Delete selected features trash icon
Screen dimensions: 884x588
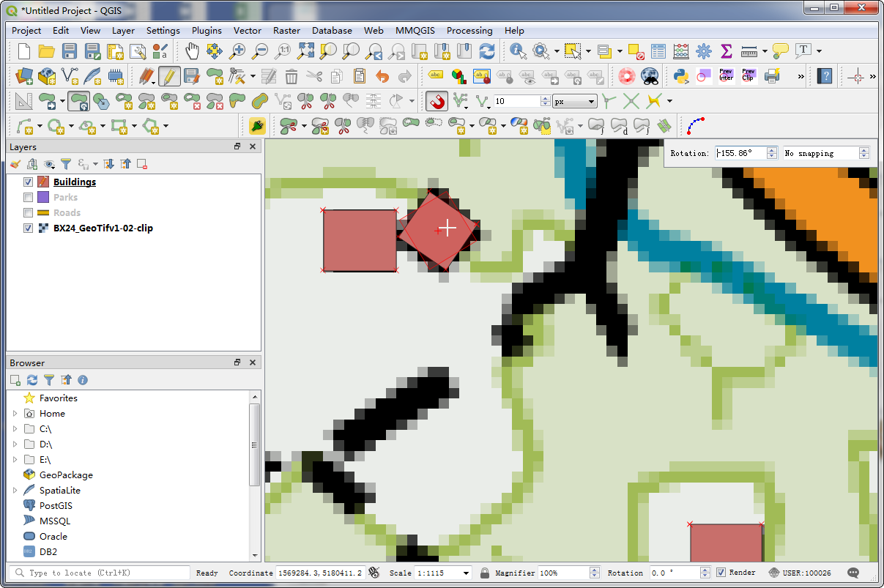(291, 75)
